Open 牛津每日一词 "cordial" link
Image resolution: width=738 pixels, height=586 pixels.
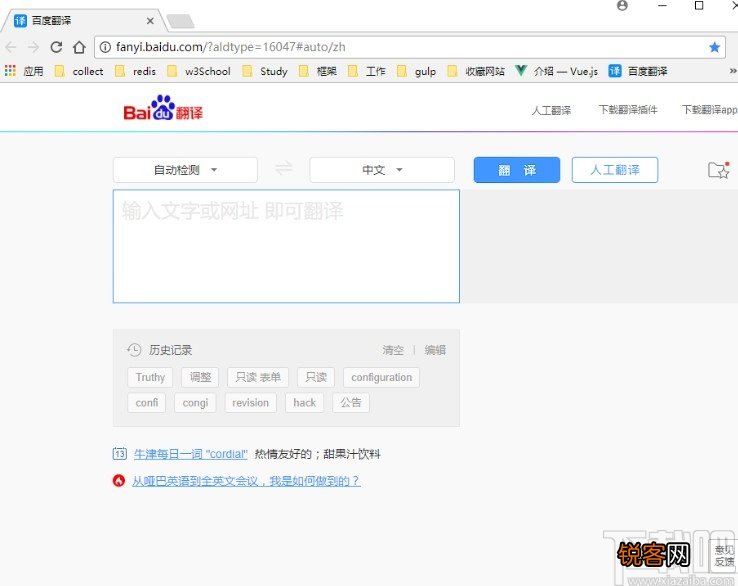191,454
